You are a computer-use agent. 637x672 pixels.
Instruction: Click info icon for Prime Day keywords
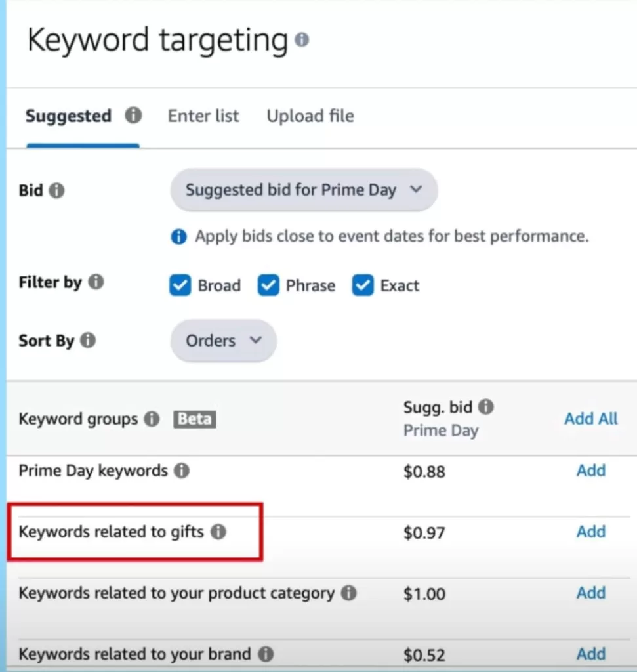click(x=182, y=471)
